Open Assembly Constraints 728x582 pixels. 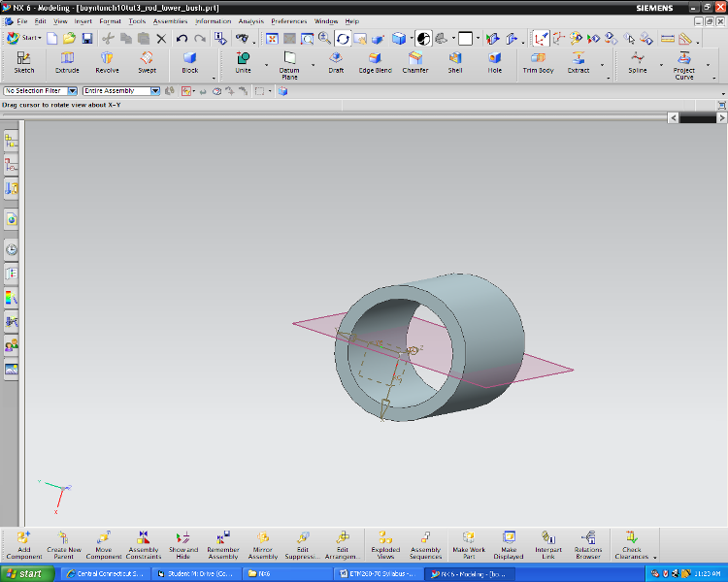[144, 543]
